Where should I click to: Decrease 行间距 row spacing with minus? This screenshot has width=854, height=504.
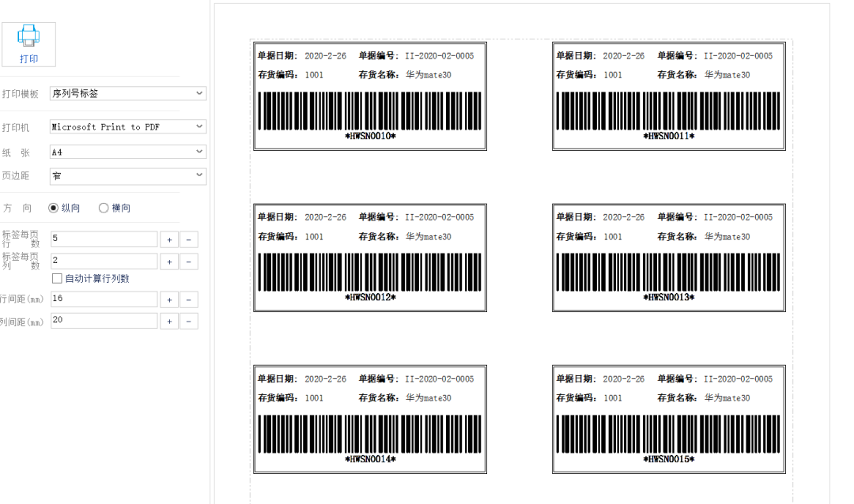(189, 299)
